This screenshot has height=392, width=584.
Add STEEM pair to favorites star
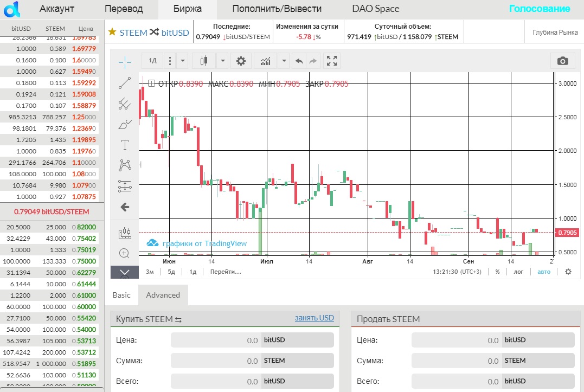(112, 32)
